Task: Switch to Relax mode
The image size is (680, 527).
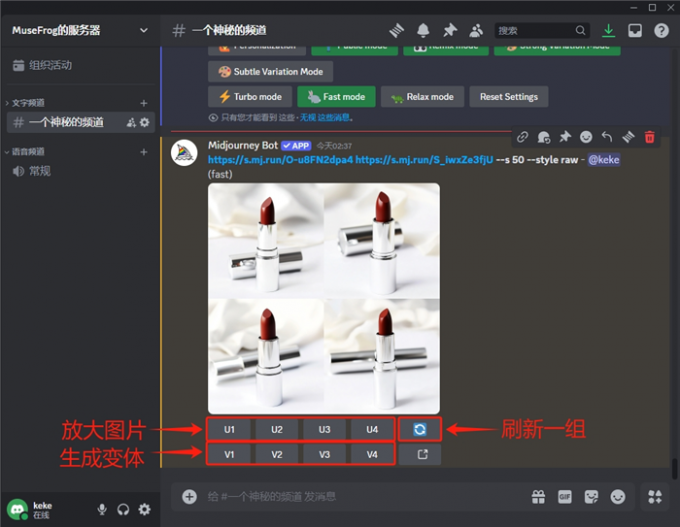Action: click(x=422, y=96)
